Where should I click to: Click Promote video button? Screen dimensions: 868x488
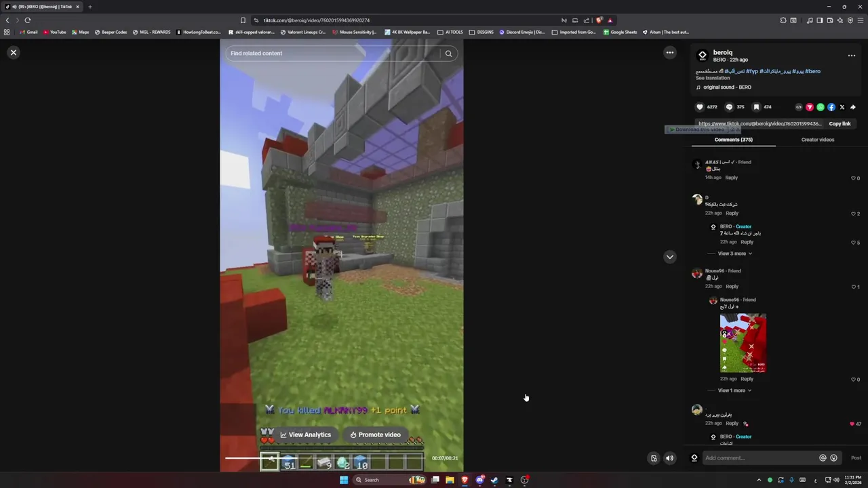pos(375,435)
